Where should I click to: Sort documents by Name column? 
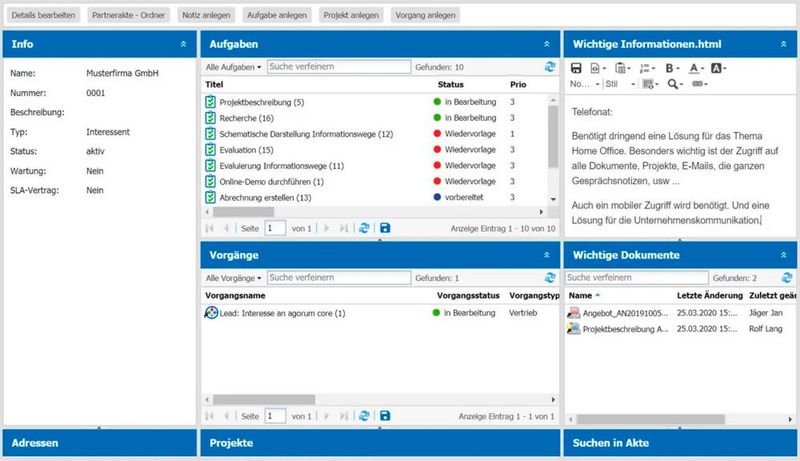tap(581, 295)
